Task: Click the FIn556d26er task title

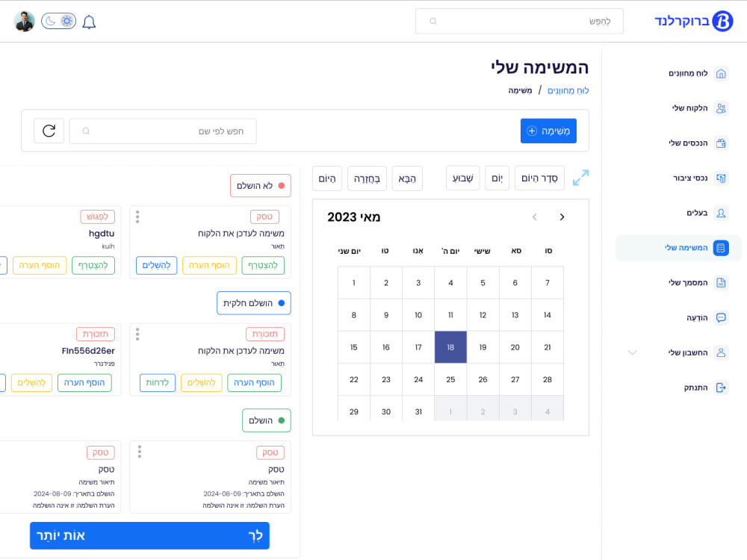Action: coord(88,351)
